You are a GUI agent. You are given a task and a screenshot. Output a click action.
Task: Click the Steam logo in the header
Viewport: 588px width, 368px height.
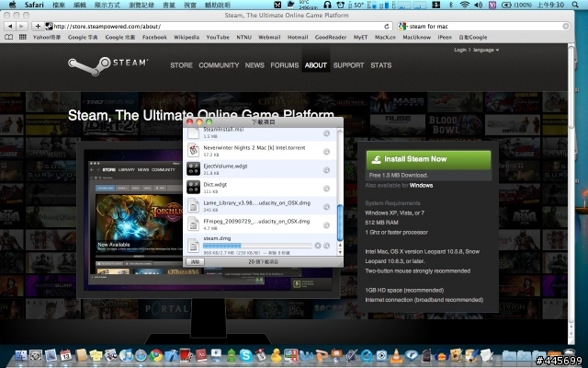108,65
